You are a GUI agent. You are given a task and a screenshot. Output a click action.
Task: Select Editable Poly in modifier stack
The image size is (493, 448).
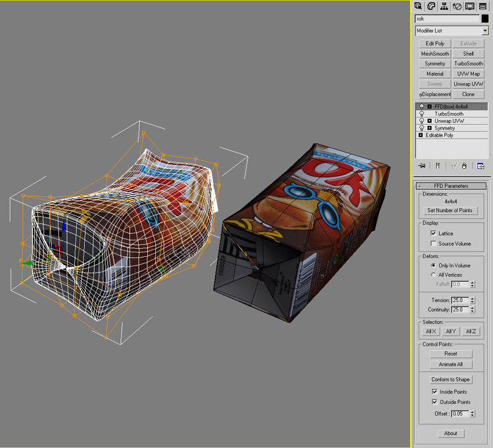pos(439,135)
